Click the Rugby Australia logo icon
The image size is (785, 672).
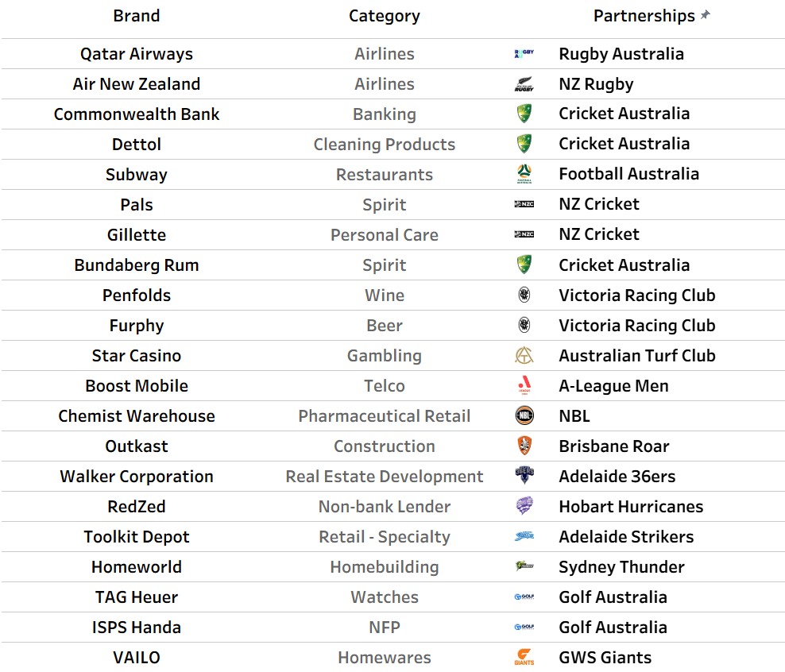pyautogui.click(x=524, y=53)
